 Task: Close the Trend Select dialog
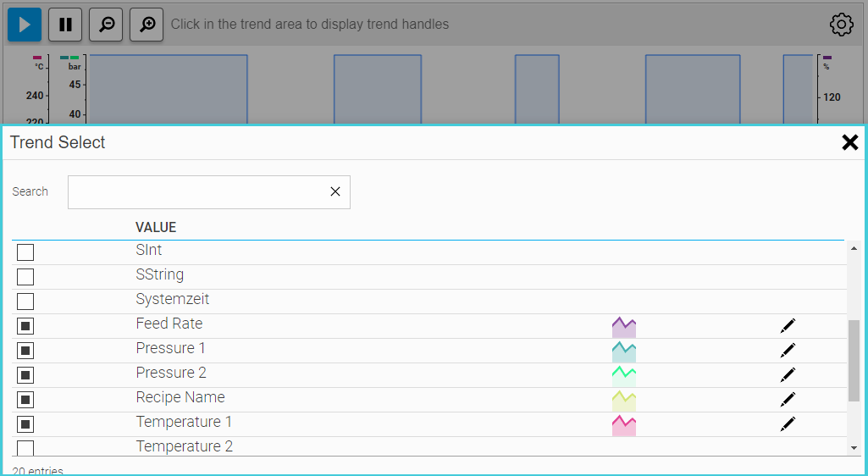[849, 142]
